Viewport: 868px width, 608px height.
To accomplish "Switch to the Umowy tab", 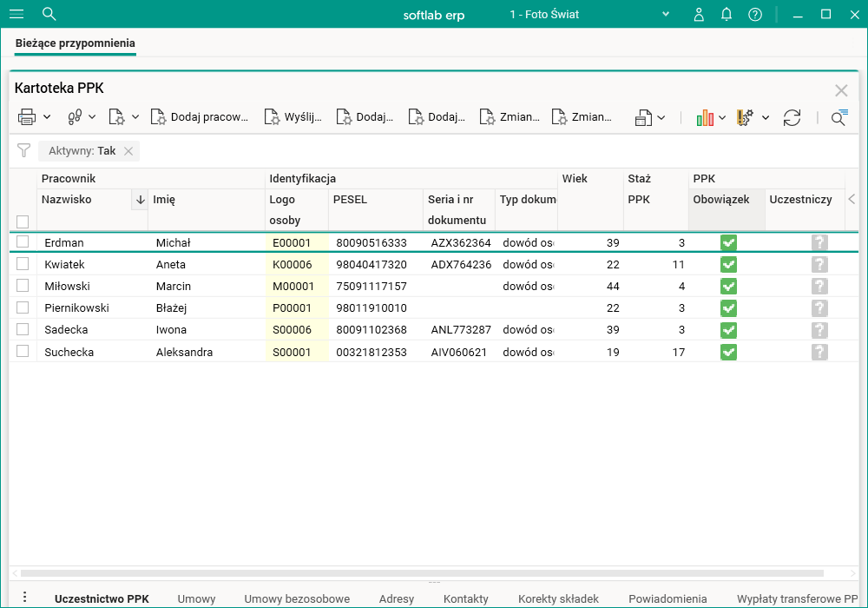I will click(x=196, y=598).
